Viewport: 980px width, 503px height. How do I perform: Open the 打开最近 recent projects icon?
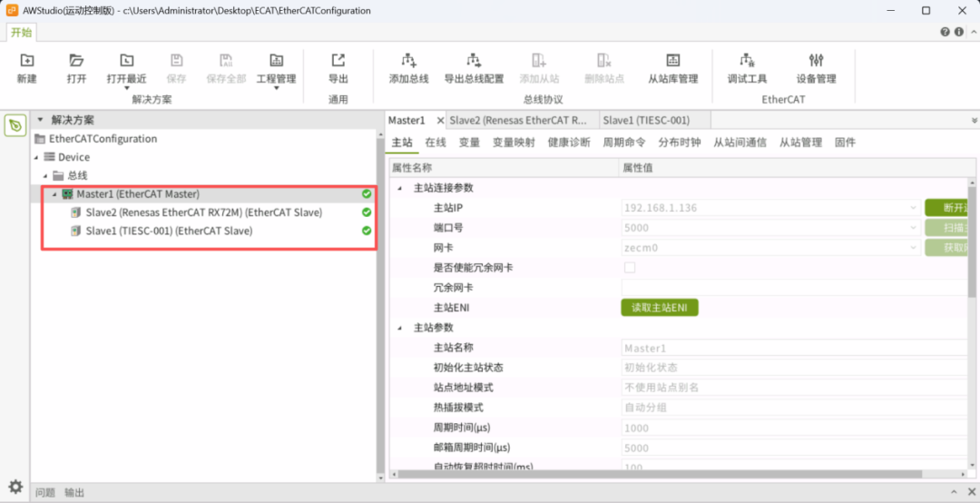coord(127,60)
